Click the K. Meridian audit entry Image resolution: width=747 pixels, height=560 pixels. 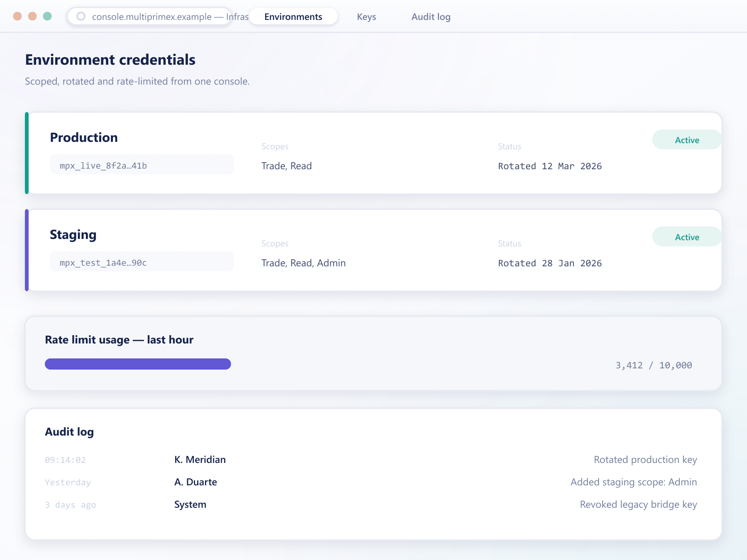(x=200, y=460)
